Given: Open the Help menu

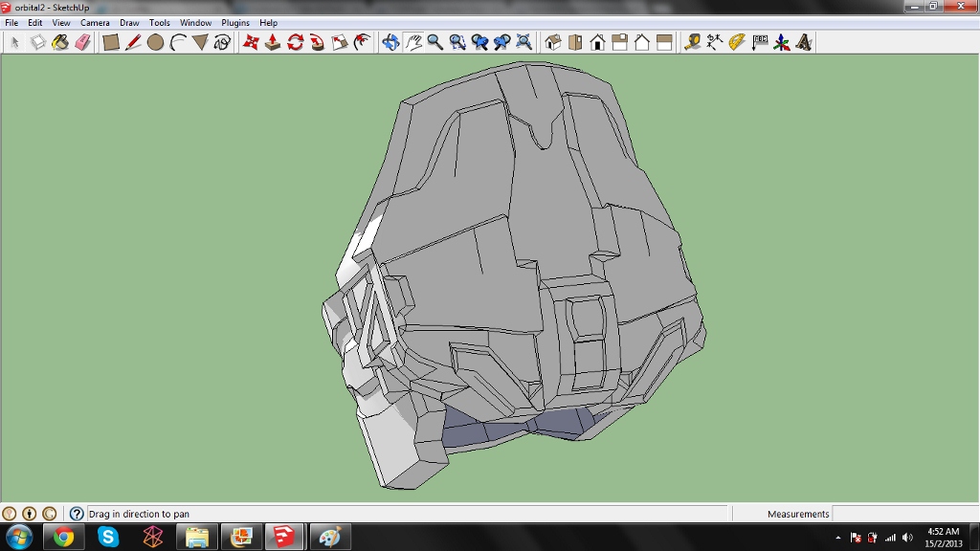Looking at the screenshot, I should click(269, 23).
